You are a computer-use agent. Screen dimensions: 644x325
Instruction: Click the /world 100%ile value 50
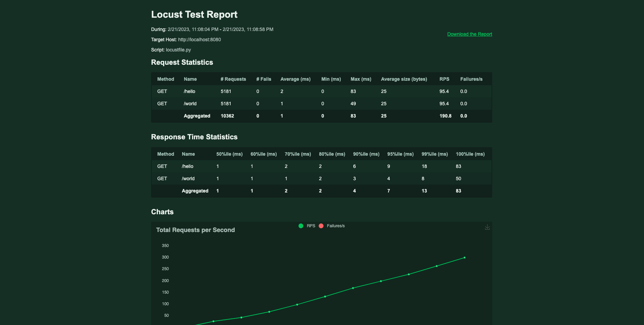458,179
